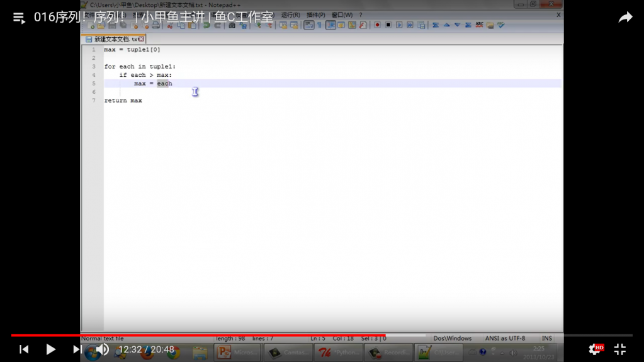644x362 pixels.
Task: Click code line 'return max'
Action: click(x=123, y=101)
